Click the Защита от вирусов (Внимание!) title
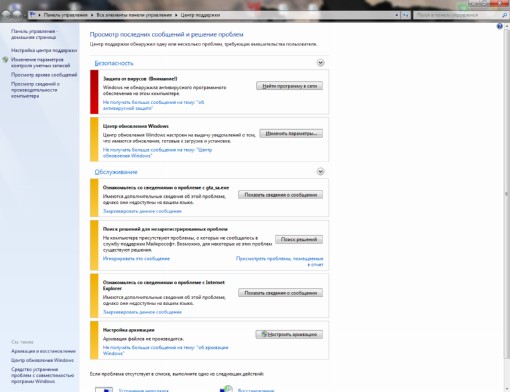Screen dimensions: 510x392 click(x=140, y=79)
